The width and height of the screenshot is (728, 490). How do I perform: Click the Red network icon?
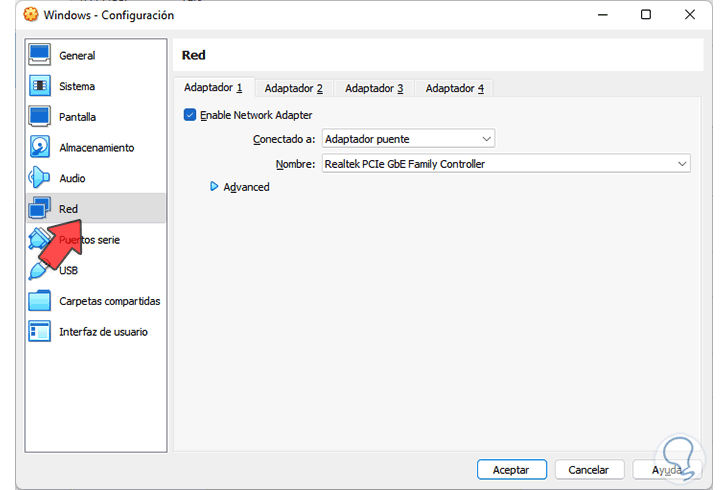tap(40, 209)
